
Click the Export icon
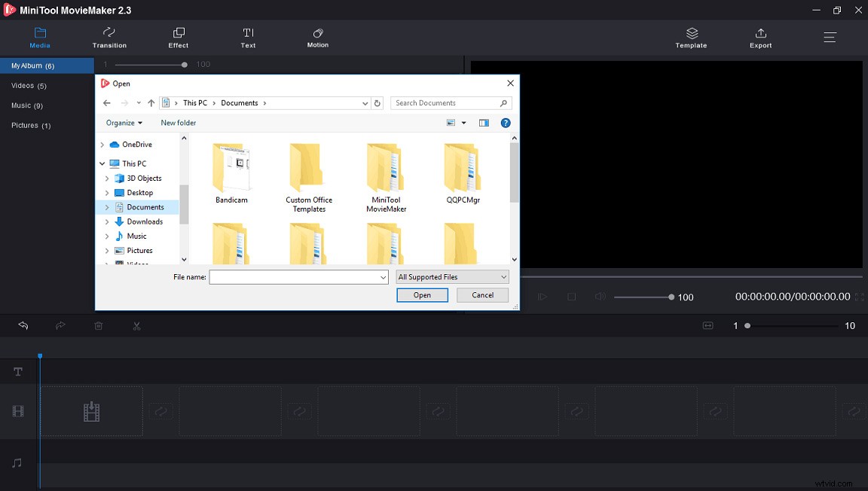click(760, 34)
